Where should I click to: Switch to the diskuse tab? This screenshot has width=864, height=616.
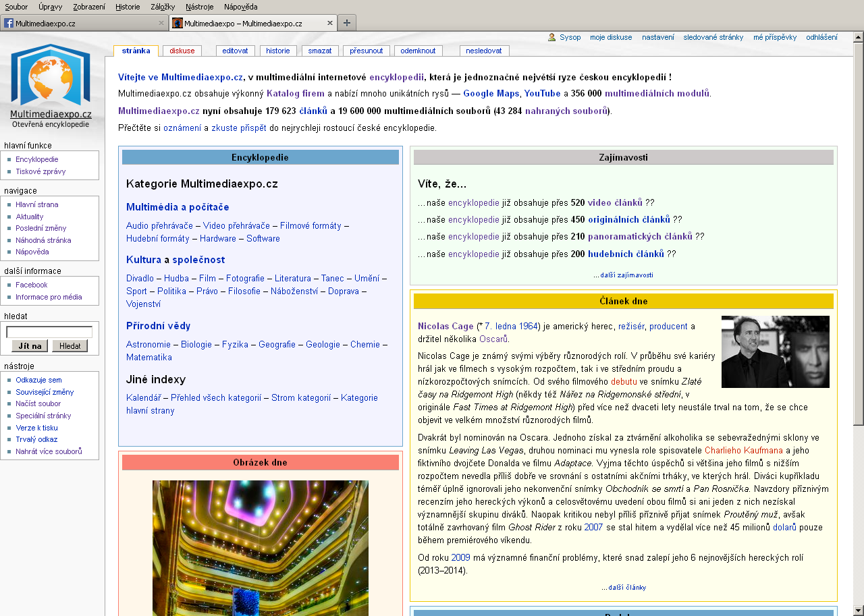[x=182, y=51]
